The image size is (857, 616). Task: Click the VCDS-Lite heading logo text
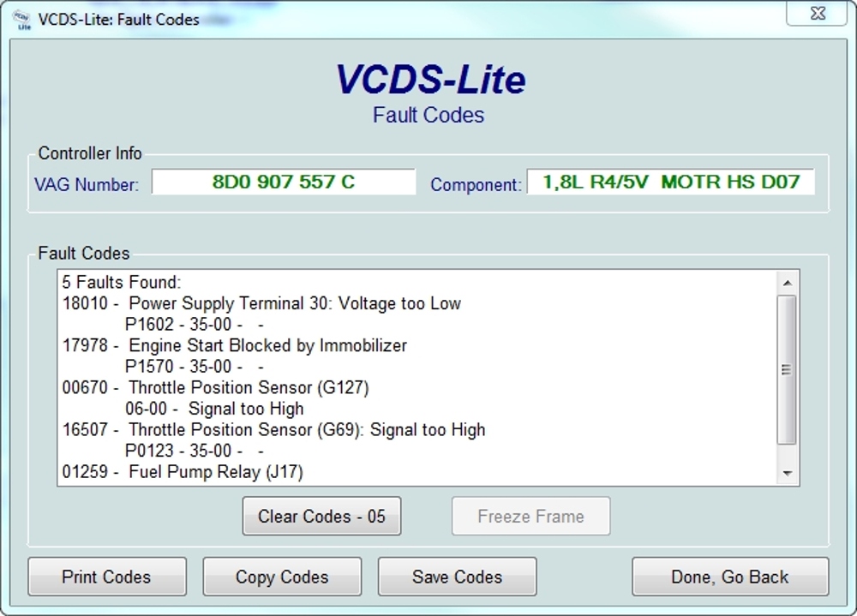[x=431, y=80]
